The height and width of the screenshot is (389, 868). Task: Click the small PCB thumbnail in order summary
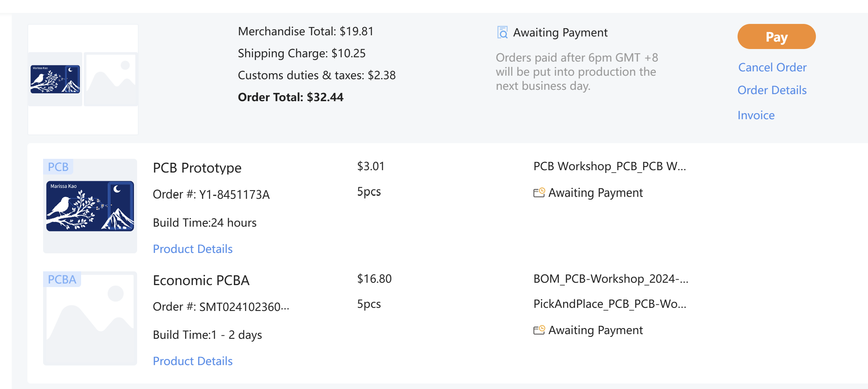tap(55, 79)
